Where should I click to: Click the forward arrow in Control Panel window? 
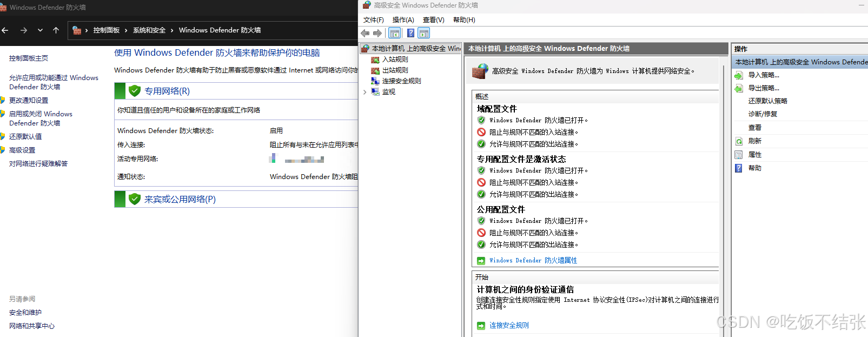(23, 30)
